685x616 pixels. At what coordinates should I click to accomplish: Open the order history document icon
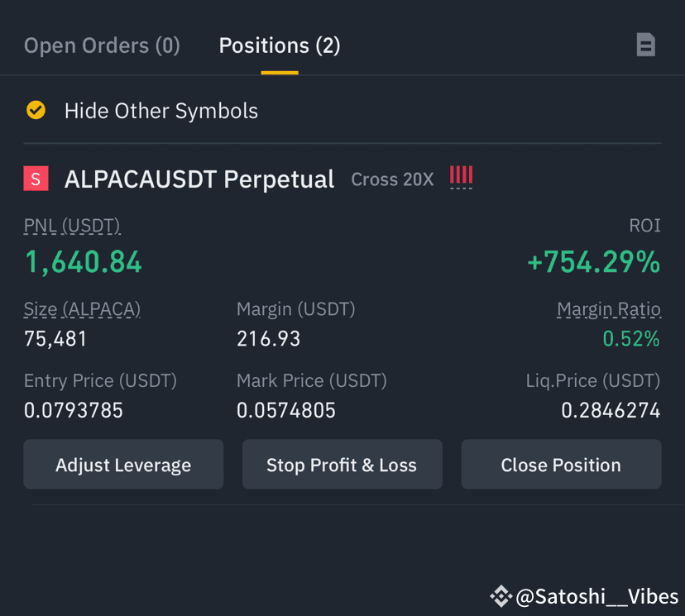click(x=645, y=45)
